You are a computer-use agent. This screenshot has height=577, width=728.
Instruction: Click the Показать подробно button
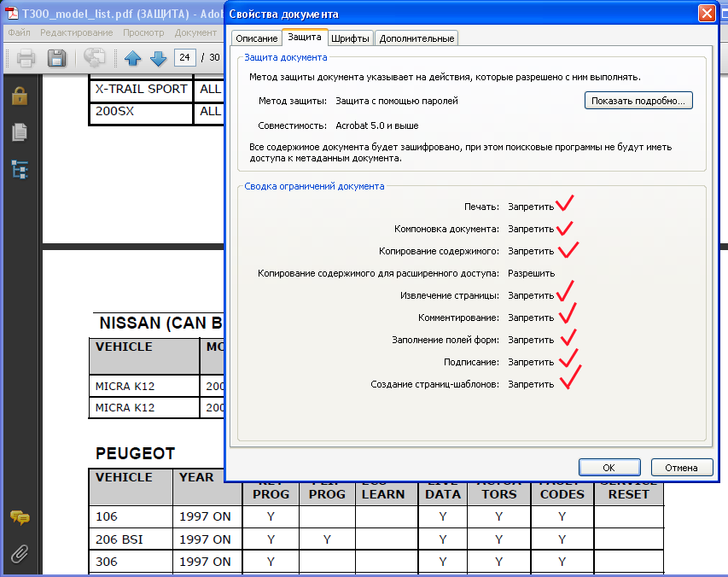(638, 101)
